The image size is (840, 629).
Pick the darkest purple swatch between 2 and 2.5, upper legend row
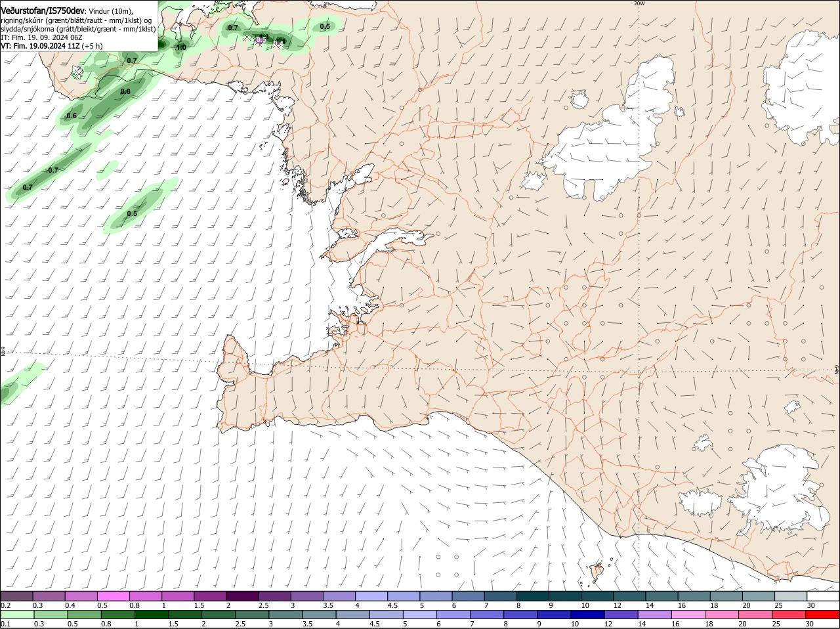coord(242,596)
